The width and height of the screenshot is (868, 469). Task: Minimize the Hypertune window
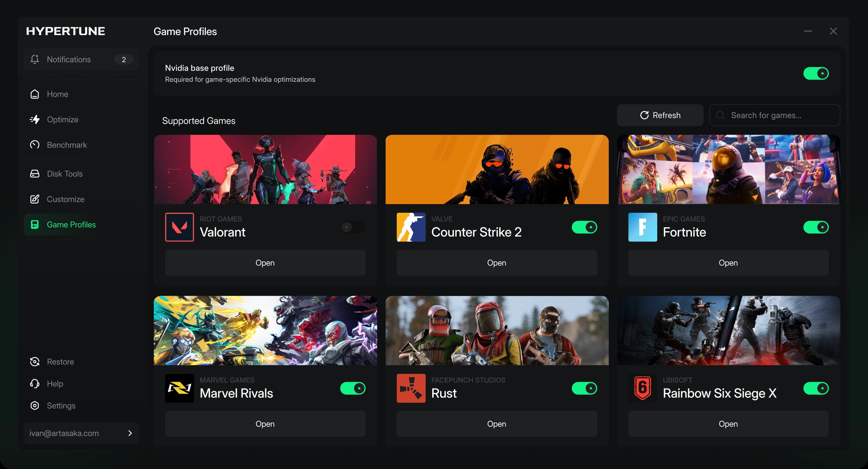808,31
